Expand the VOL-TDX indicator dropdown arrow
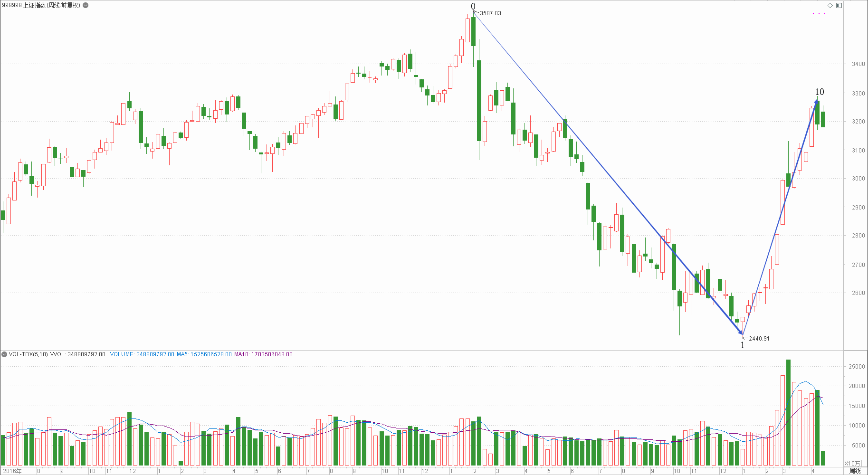Screen dimensions: 868x475 4,354
